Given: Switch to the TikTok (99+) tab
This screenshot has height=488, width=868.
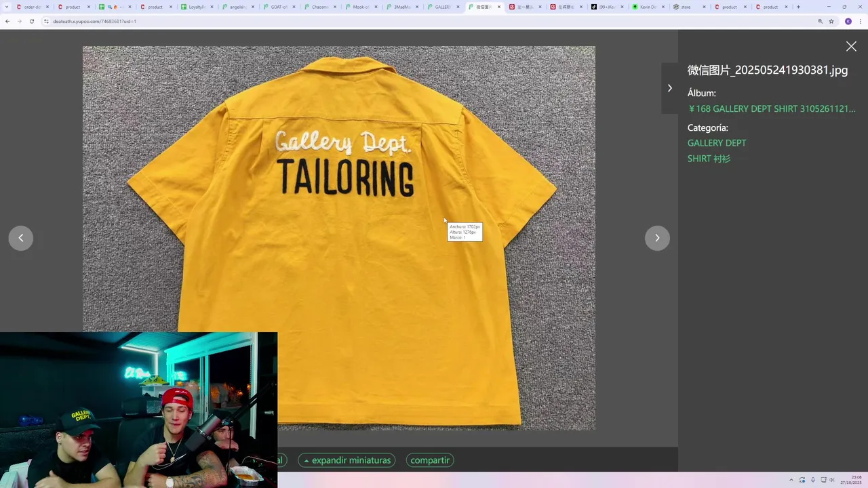Looking at the screenshot, I should pos(606,7).
